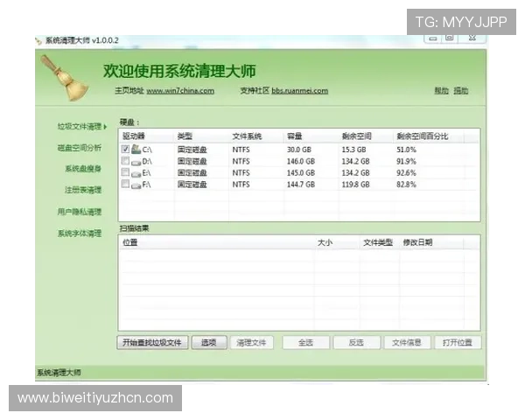Click the 30.0 GB capacity cell

click(299, 150)
